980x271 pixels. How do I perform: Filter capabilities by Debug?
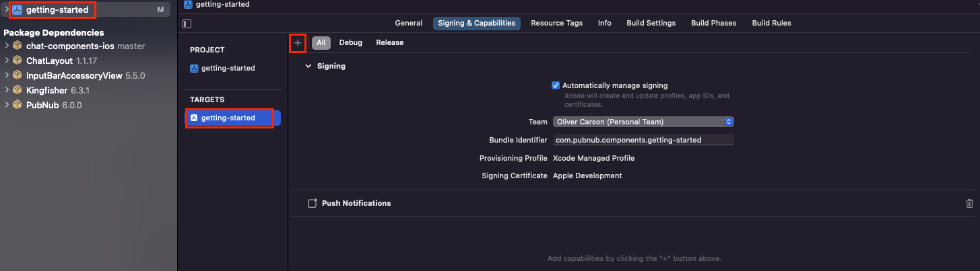click(350, 42)
